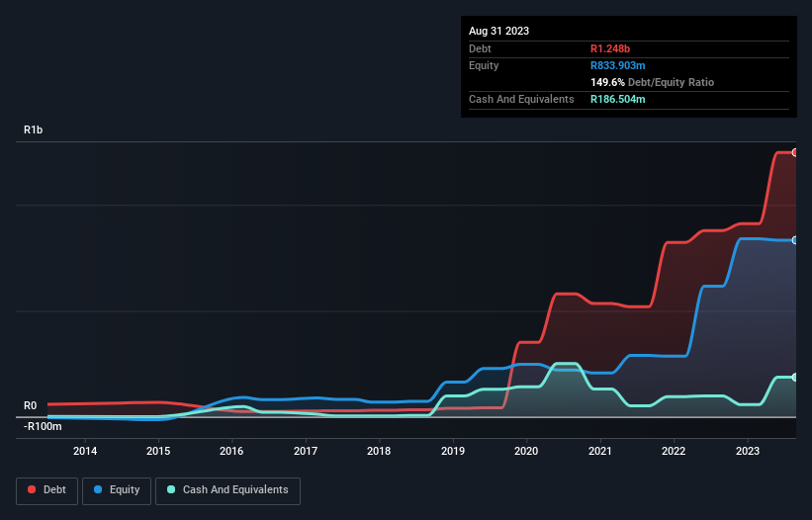Click the Equity label in tooltip
Screen dimensions: 812x520
click(484, 65)
